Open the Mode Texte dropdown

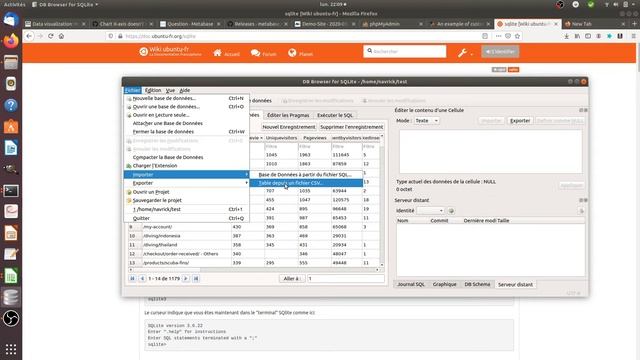click(x=427, y=121)
